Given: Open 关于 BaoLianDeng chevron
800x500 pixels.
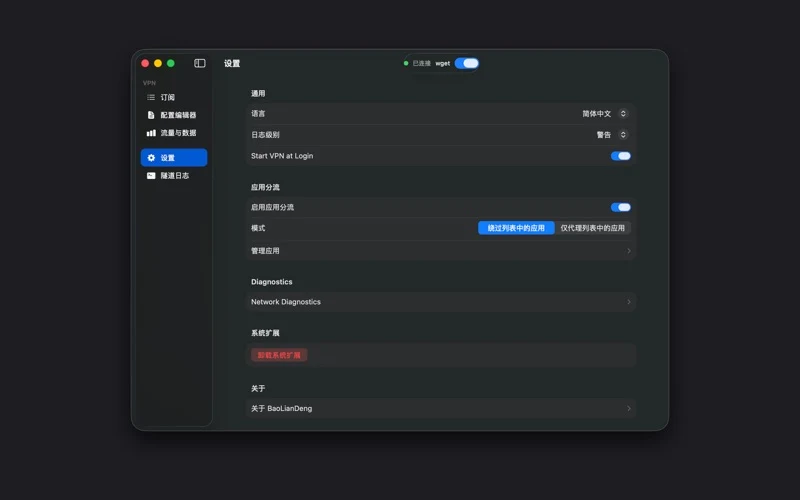Looking at the screenshot, I should (629, 409).
